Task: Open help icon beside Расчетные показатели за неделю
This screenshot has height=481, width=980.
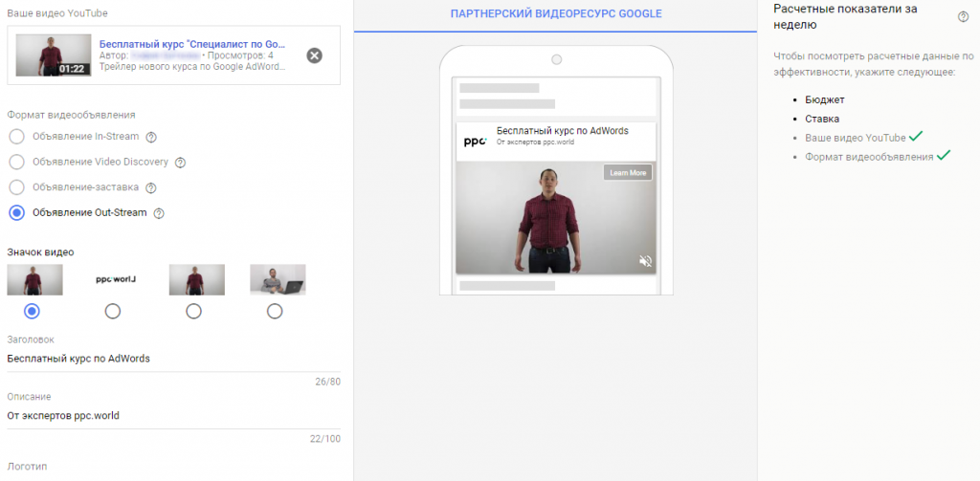Action: pyautogui.click(x=963, y=17)
